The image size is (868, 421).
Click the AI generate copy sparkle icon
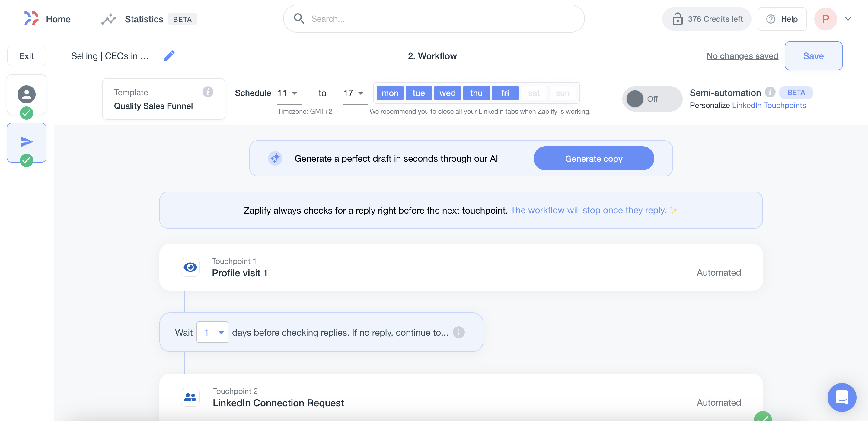pos(275,158)
